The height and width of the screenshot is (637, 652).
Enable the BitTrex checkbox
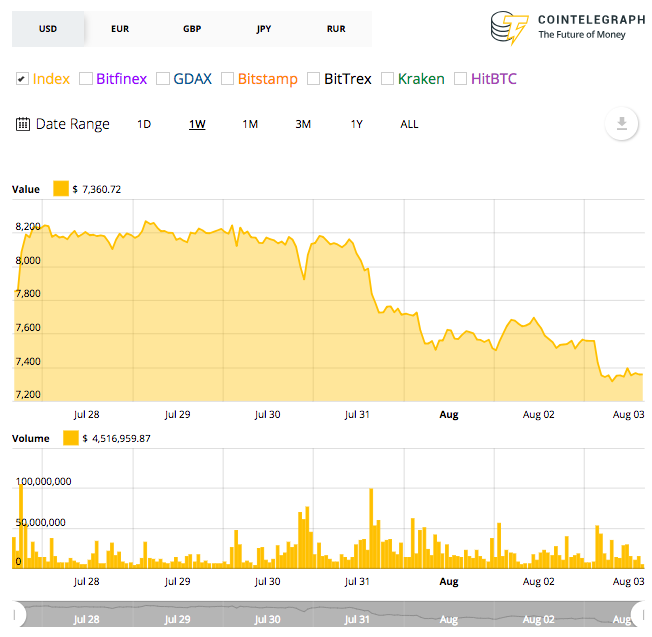tap(314, 79)
